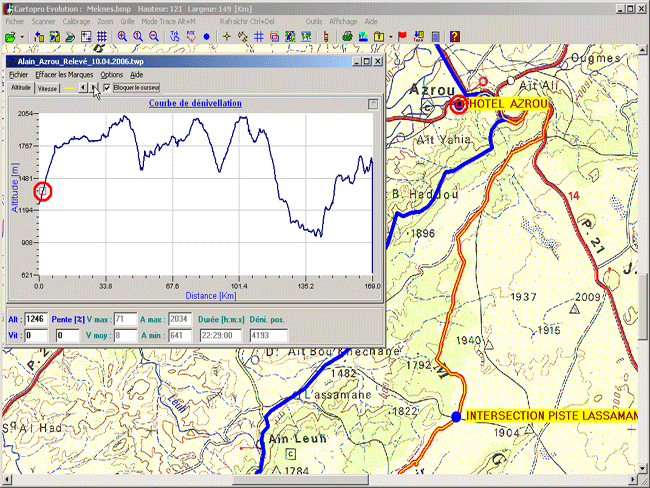650x488 pixels.
Task: Click the Bloquer le curseur button label
Action: [136, 88]
